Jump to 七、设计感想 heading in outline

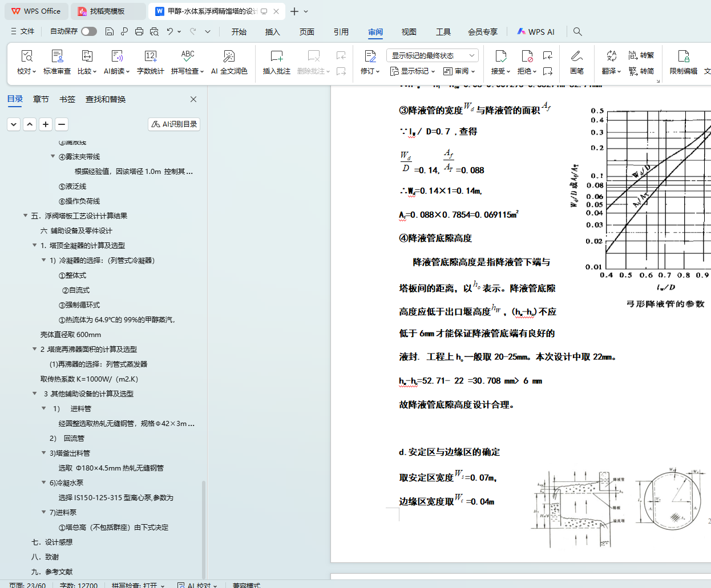[x=52, y=542]
